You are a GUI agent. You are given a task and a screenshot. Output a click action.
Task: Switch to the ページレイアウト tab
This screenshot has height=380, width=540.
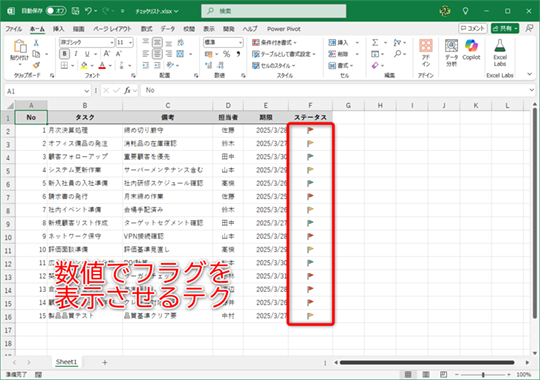[112, 29]
